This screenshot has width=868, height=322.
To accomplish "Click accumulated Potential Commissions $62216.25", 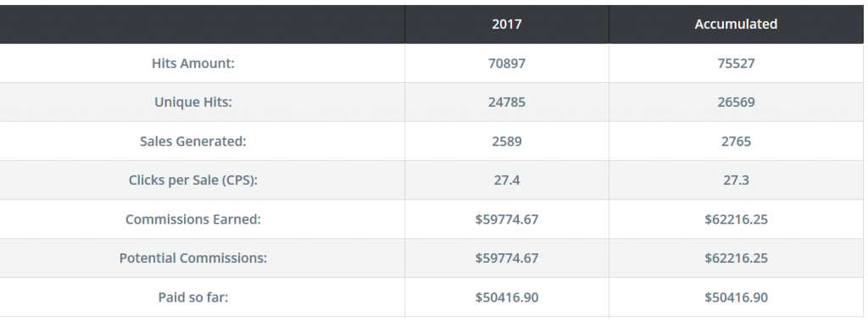I will tap(736, 258).
